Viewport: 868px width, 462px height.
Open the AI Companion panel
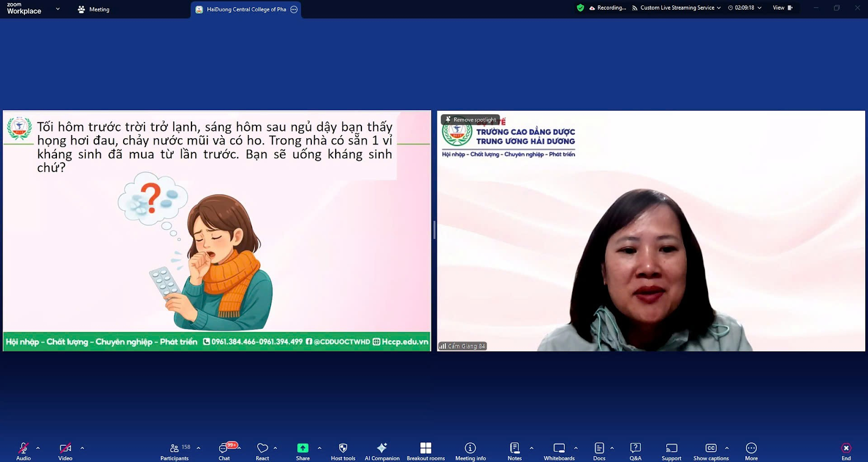382,451
